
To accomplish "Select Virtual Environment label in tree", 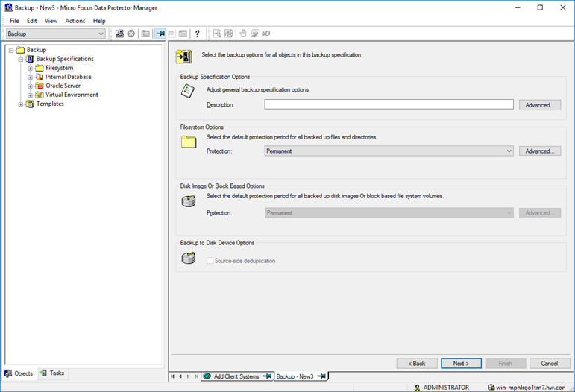I will 72,95.
